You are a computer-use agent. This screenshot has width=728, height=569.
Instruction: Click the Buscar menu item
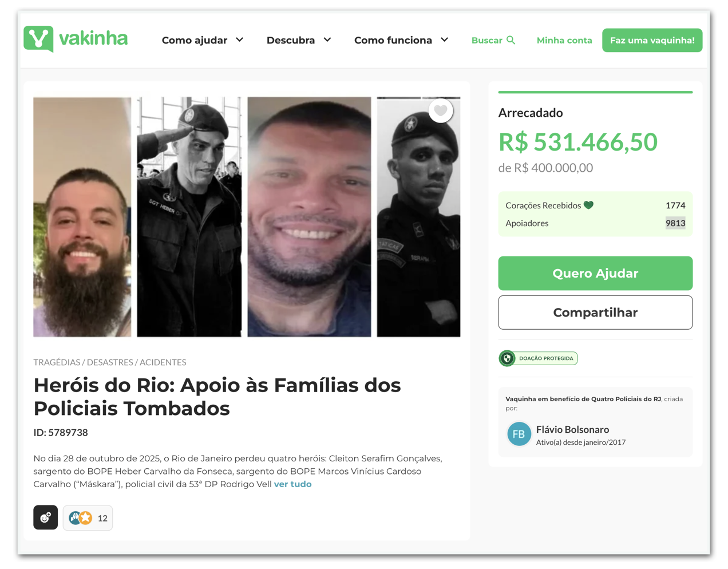[493, 40]
